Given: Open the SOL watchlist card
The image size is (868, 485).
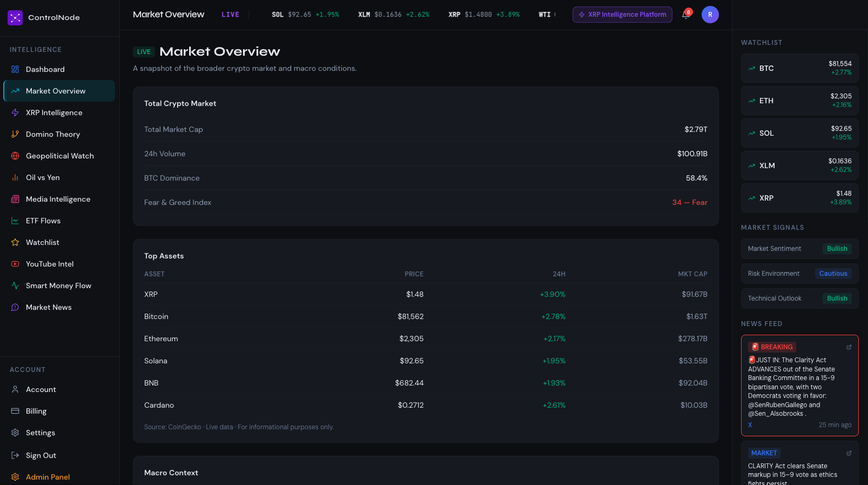Looking at the screenshot, I should tap(800, 133).
